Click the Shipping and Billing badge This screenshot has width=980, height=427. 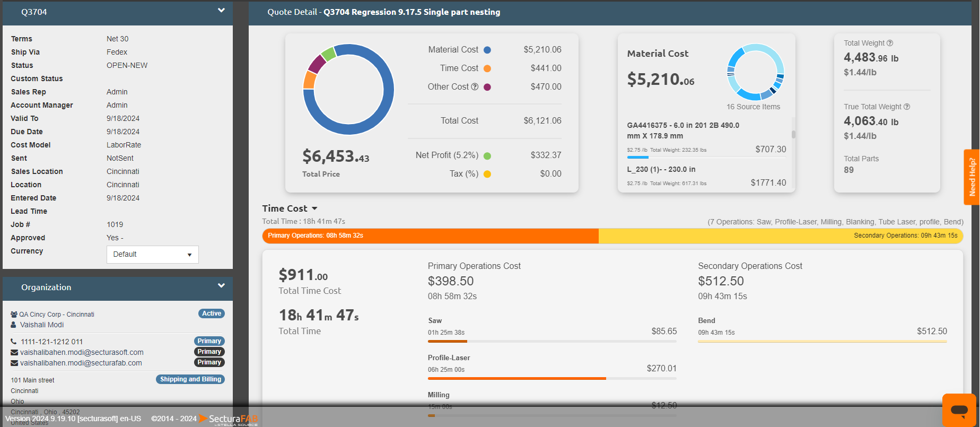click(190, 379)
